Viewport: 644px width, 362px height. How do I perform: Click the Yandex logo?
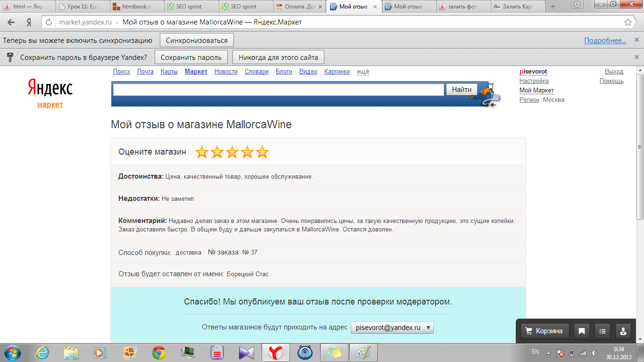click(x=50, y=88)
